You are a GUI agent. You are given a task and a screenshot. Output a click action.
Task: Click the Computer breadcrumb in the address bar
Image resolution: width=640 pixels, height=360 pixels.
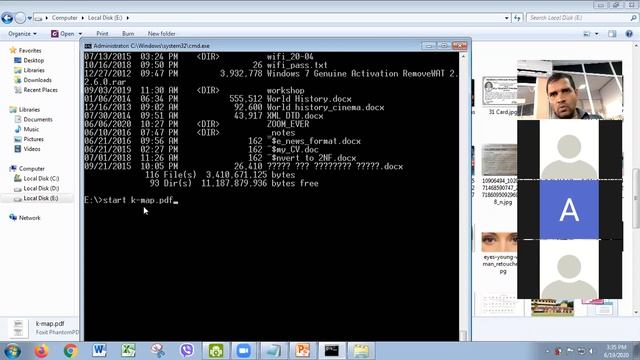(x=64, y=18)
